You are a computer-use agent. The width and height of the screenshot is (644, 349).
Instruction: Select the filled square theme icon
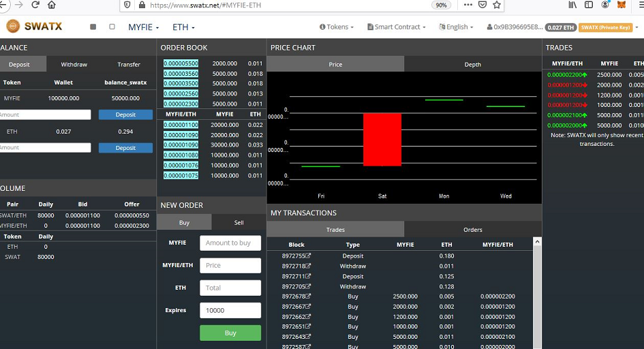[93, 27]
